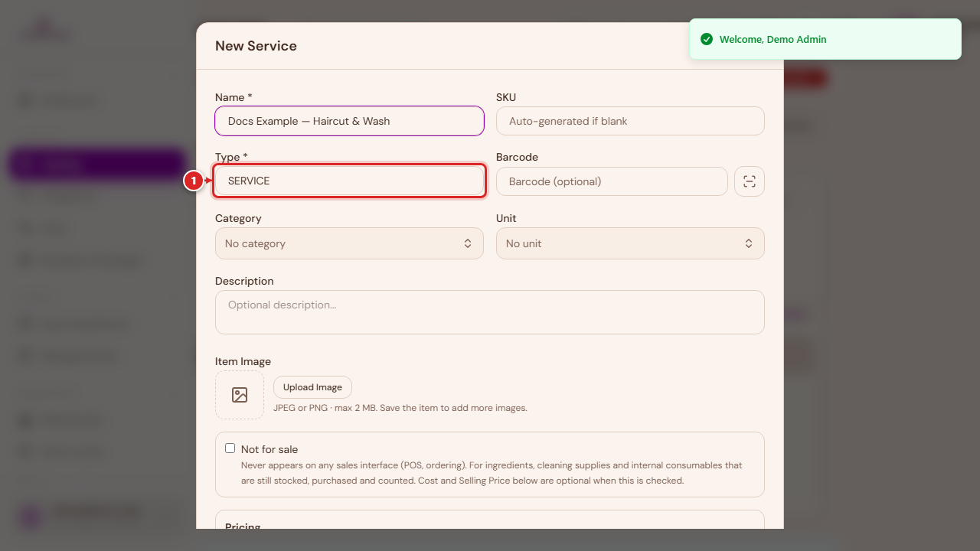The height and width of the screenshot is (551, 980).
Task: Click the green checkmark in the welcome toast
Action: coord(707,39)
